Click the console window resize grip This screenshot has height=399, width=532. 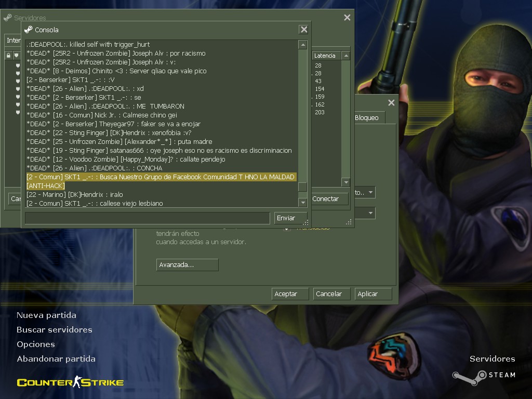pyautogui.click(x=305, y=222)
